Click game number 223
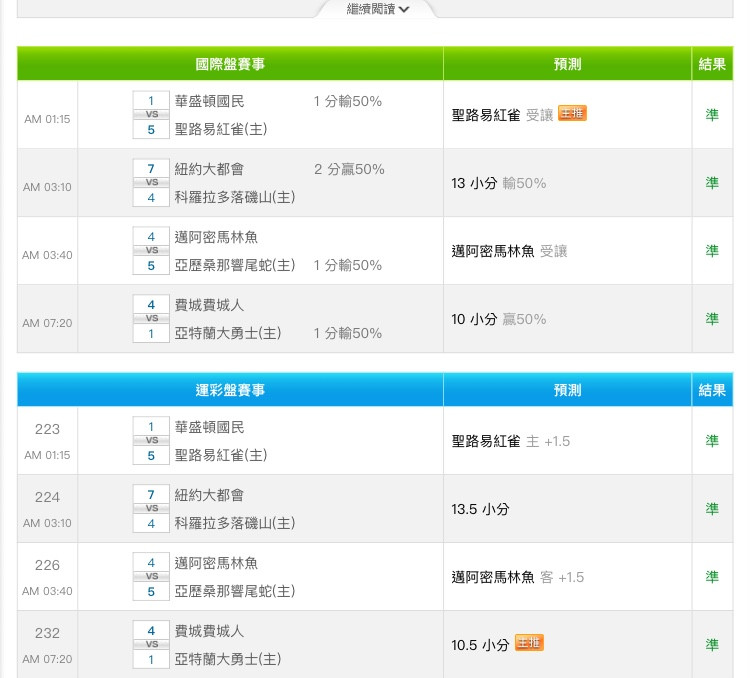 [x=47, y=429]
